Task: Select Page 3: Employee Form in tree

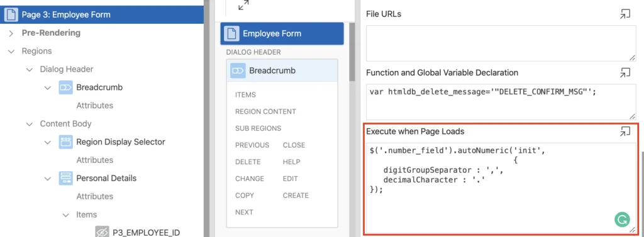Action: (x=102, y=15)
